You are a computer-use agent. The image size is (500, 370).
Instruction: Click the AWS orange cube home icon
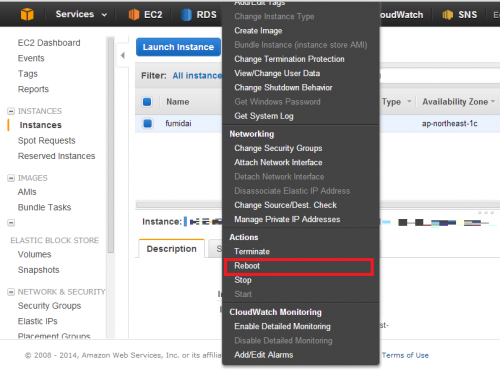(x=27, y=14)
